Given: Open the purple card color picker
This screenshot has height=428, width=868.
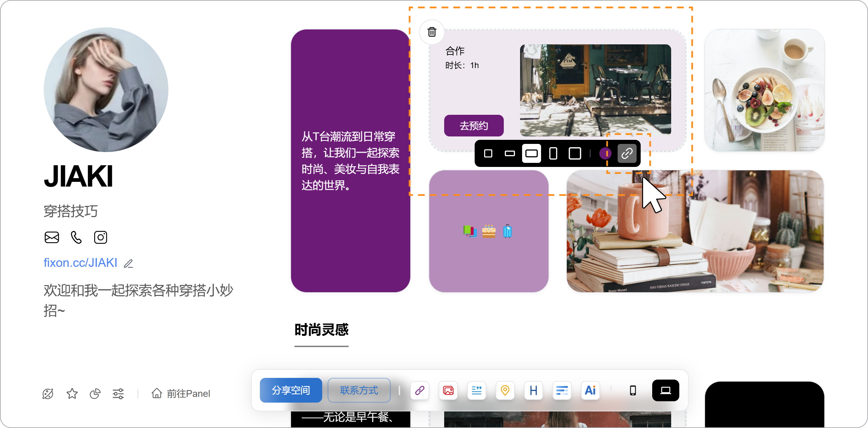Looking at the screenshot, I should click(x=605, y=153).
